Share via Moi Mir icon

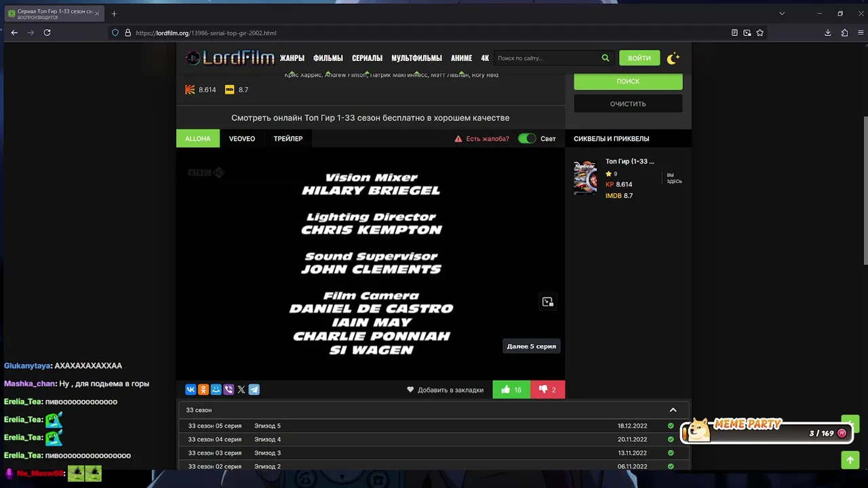[x=216, y=390]
